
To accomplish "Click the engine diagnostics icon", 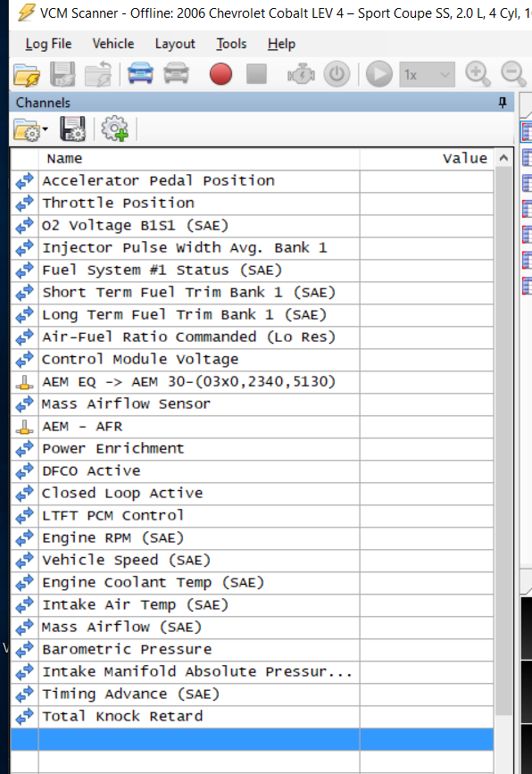I will tap(301, 74).
